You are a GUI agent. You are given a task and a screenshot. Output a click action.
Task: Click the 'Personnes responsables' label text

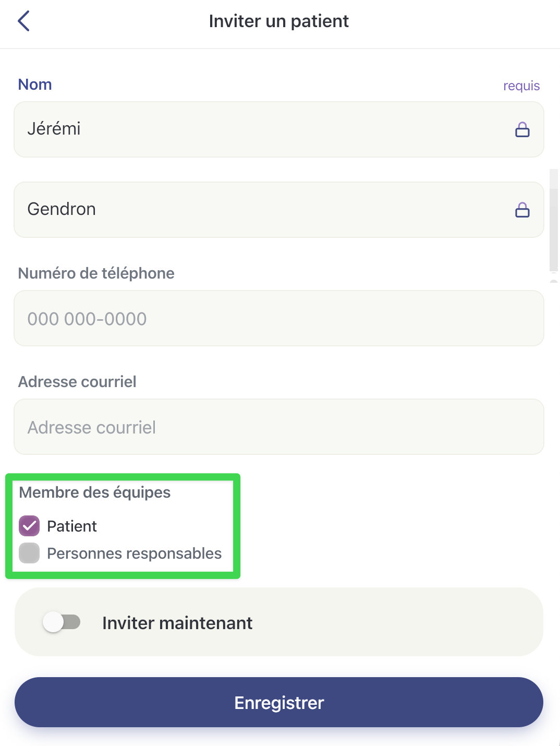134,554
